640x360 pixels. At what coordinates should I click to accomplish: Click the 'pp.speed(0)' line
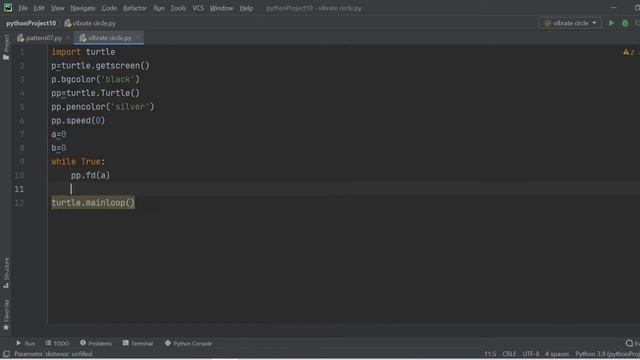78,121
